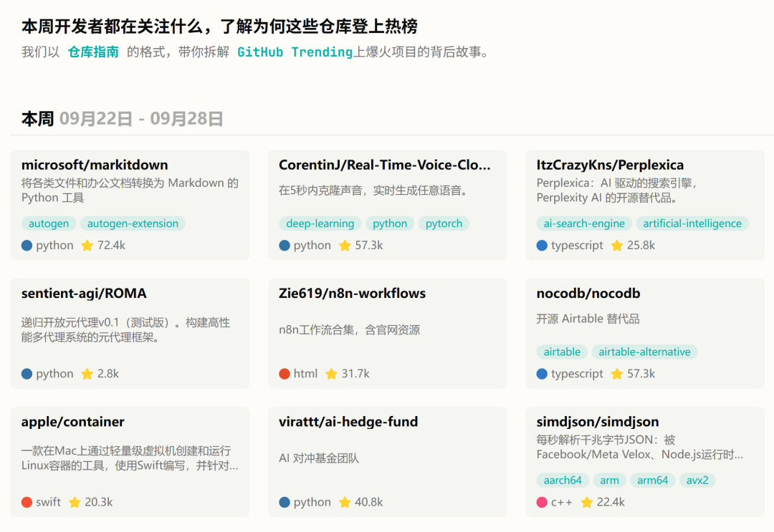Viewport: 774px width, 532px height.
Task: Click the 25.8k star count
Action: click(x=641, y=245)
